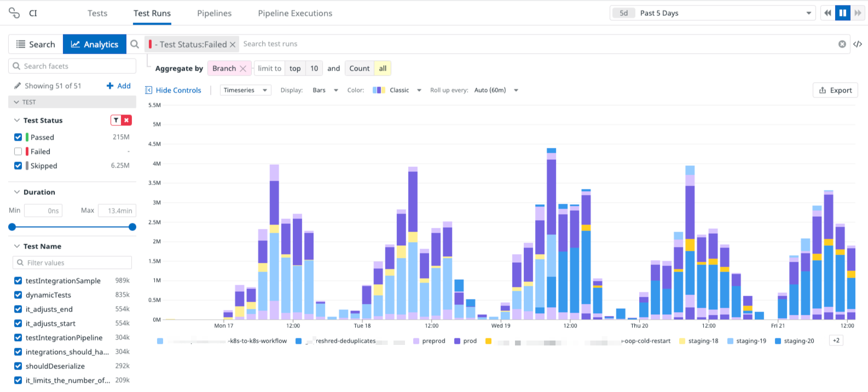Clear the Test Status facet filter
868x392 pixels.
(x=126, y=120)
